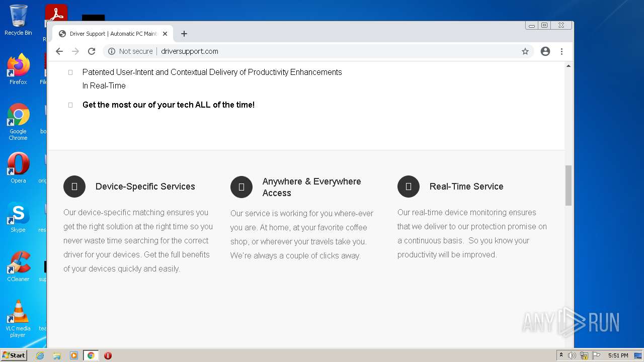This screenshot has width=644, height=362.
Task: Click paragraph starting 'Our device-specific matching ensures'
Action: click(x=138, y=240)
